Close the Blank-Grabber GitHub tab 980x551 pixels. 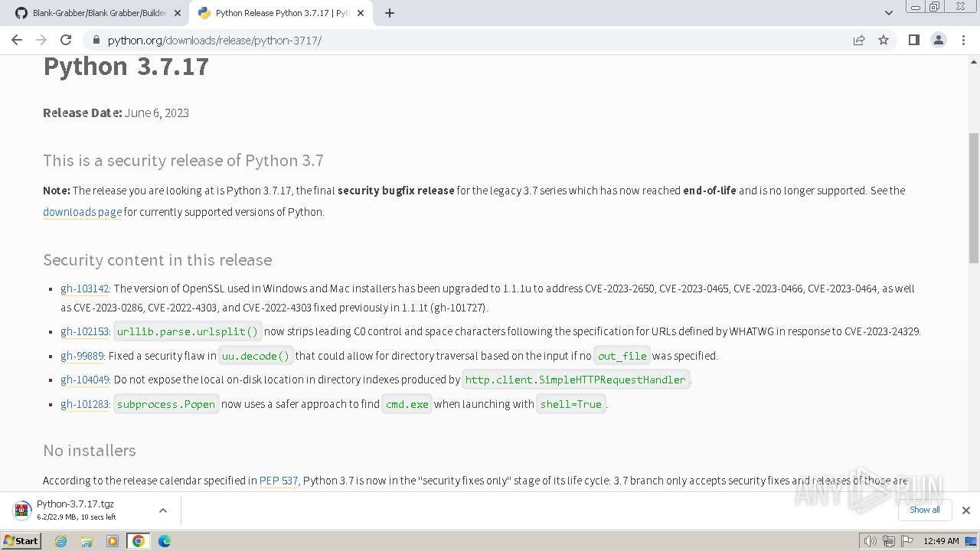[x=178, y=13]
